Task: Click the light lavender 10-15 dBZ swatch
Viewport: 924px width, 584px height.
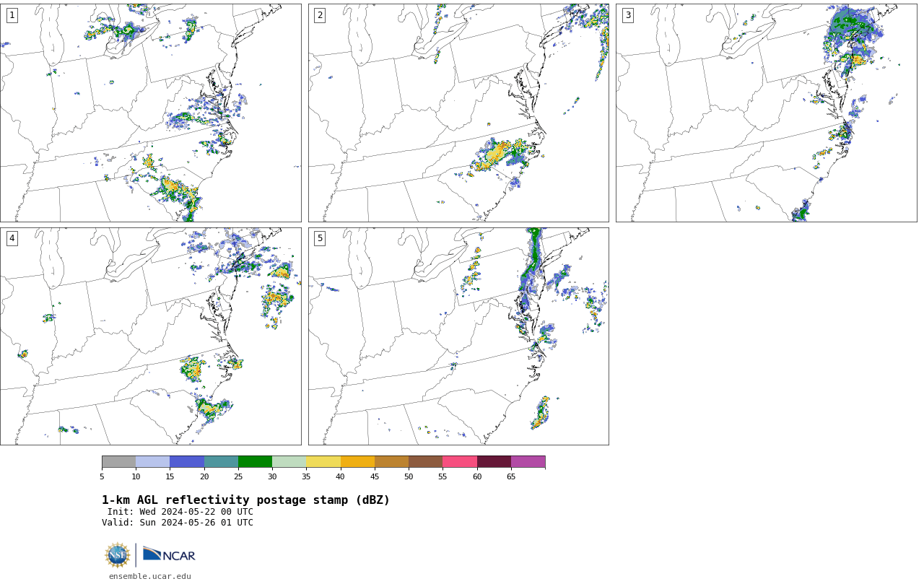Action: [x=152, y=462]
